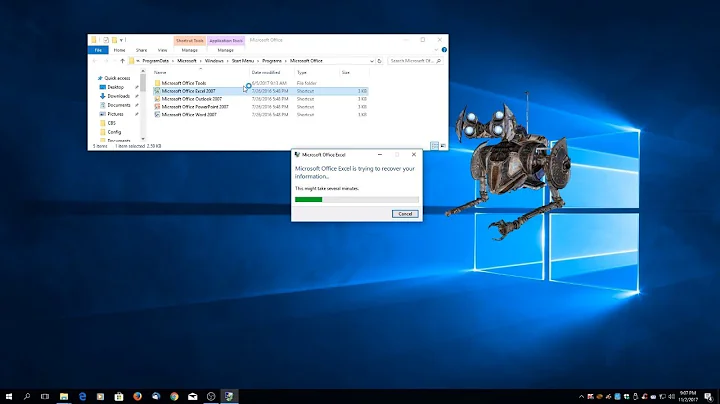This screenshot has width=720, height=404.
Task: Open OBS Studio from taskbar
Action: point(211,396)
